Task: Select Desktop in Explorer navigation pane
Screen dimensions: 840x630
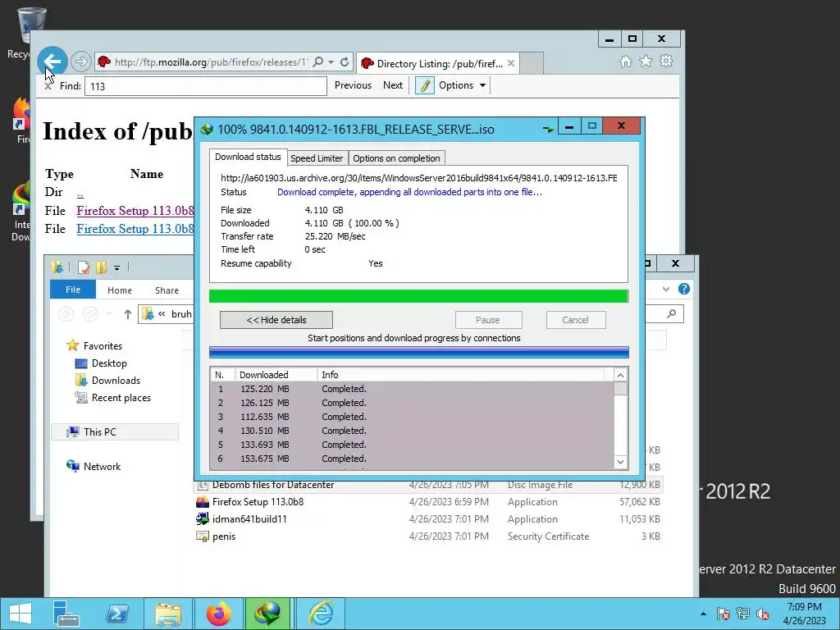Action: 109,363
